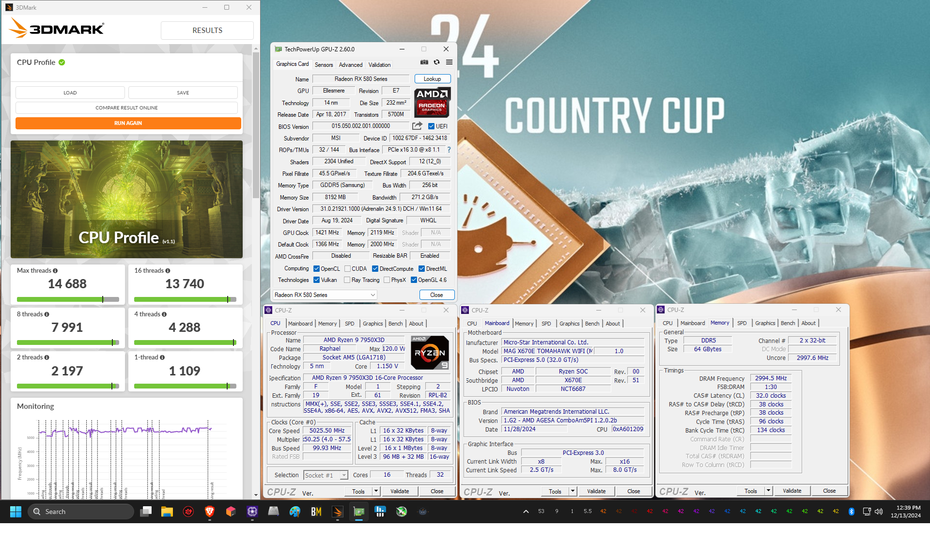The height and width of the screenshot is (560, 930).
Task: Click the green check beside CPU Profile title
Action: coord(62,62)
